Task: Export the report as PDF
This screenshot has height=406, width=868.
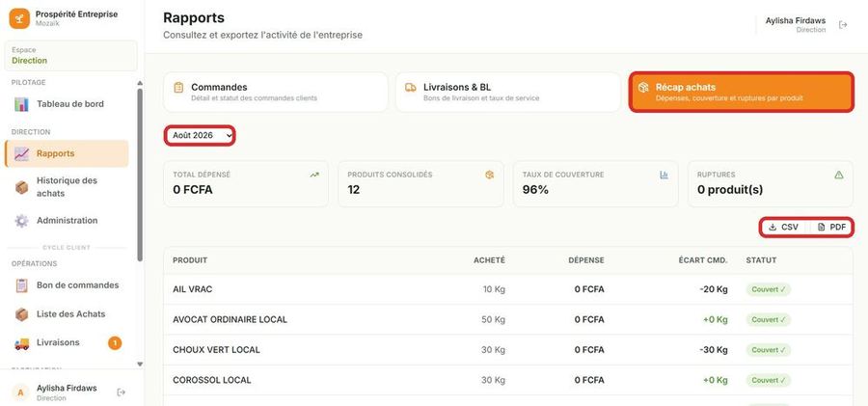Action: tap(831, 227)
